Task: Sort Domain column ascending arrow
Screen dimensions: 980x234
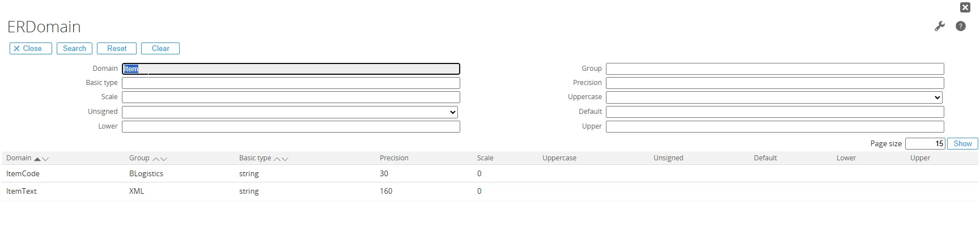Action: click(x=37, y=159)
